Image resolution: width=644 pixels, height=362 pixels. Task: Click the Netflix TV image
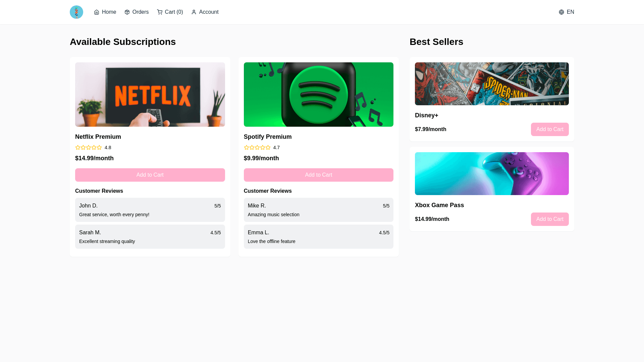pyautogui.click(x=150, y=95)
